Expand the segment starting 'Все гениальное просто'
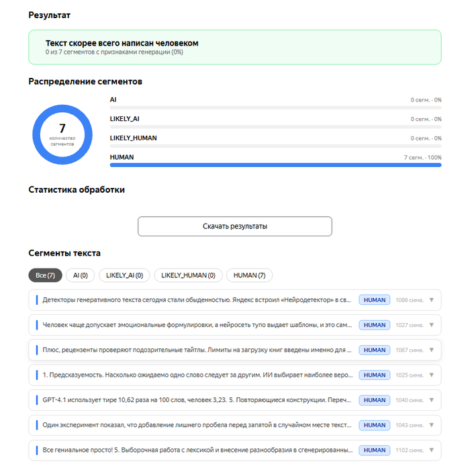This screenshot has width=470, height=476. [432, 450]
